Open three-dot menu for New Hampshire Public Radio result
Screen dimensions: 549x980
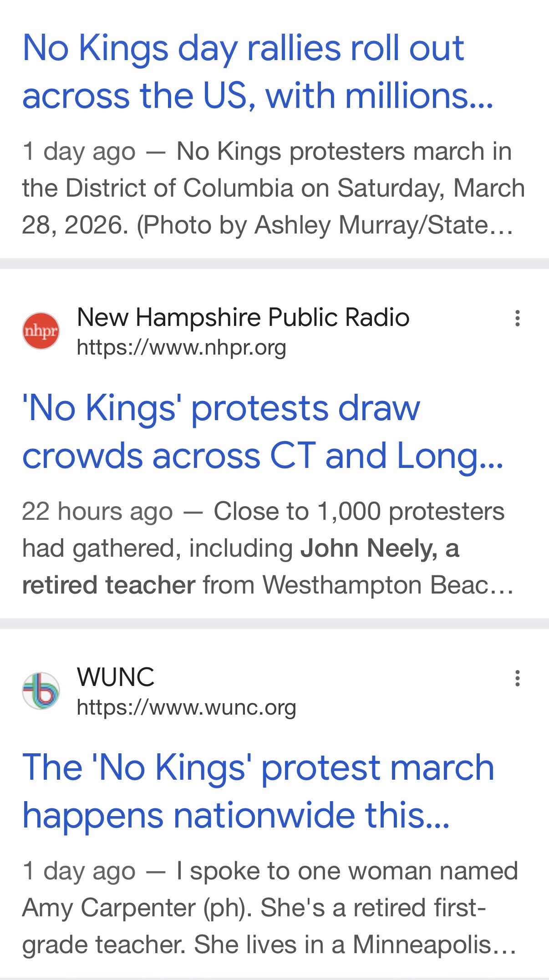click(517, 318)
